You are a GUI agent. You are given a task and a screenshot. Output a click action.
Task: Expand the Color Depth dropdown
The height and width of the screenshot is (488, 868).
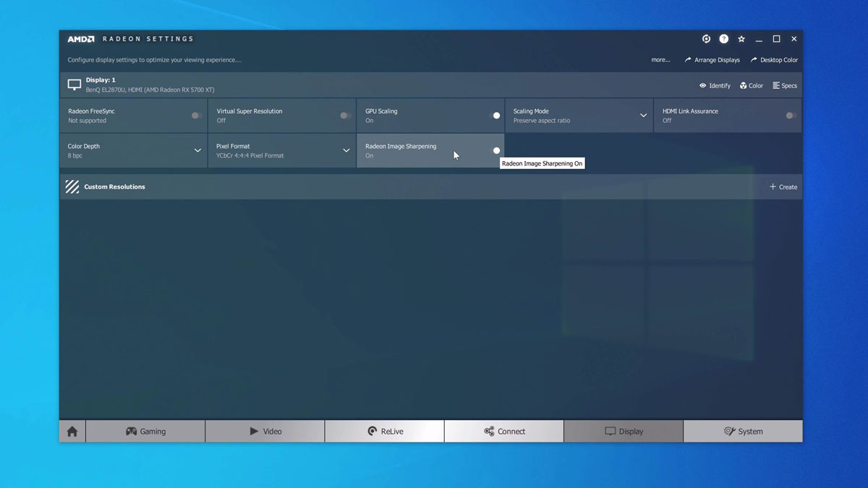pyautogui.click(x=197, y=150)
